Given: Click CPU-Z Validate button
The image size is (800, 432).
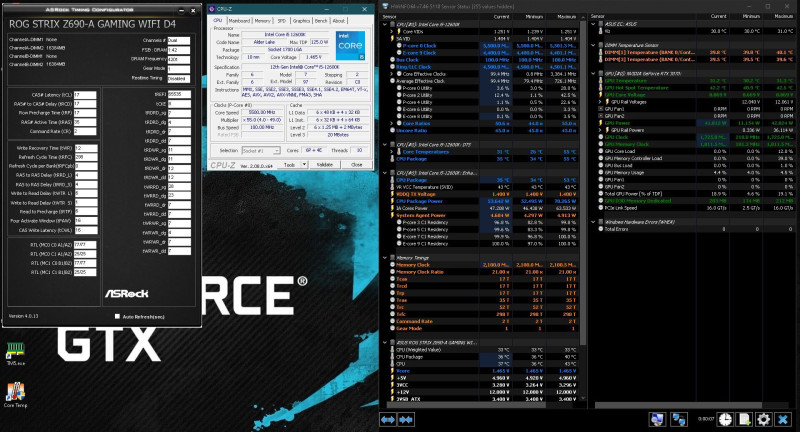Looking at the screenshot, I should point(324,164).
